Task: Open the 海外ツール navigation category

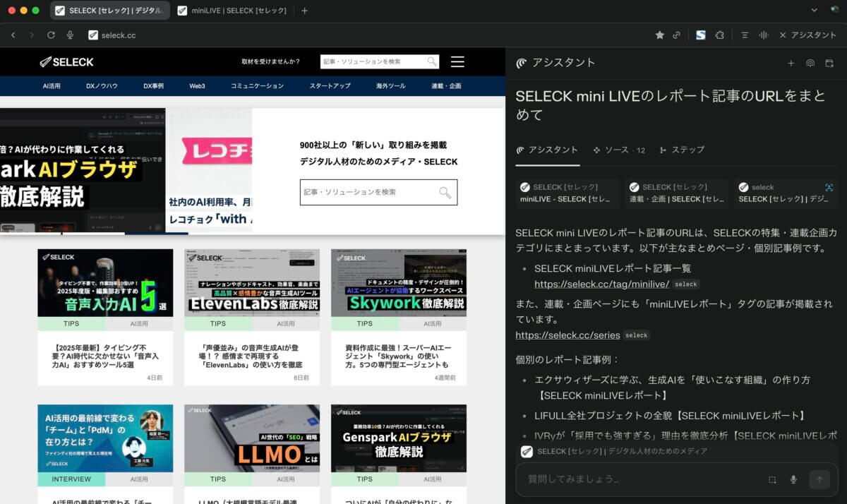Action: 391,86
